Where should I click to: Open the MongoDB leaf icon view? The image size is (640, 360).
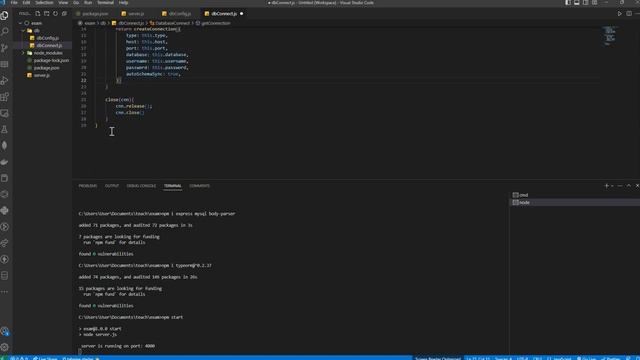pyautogui.click(x=4, y=146)
